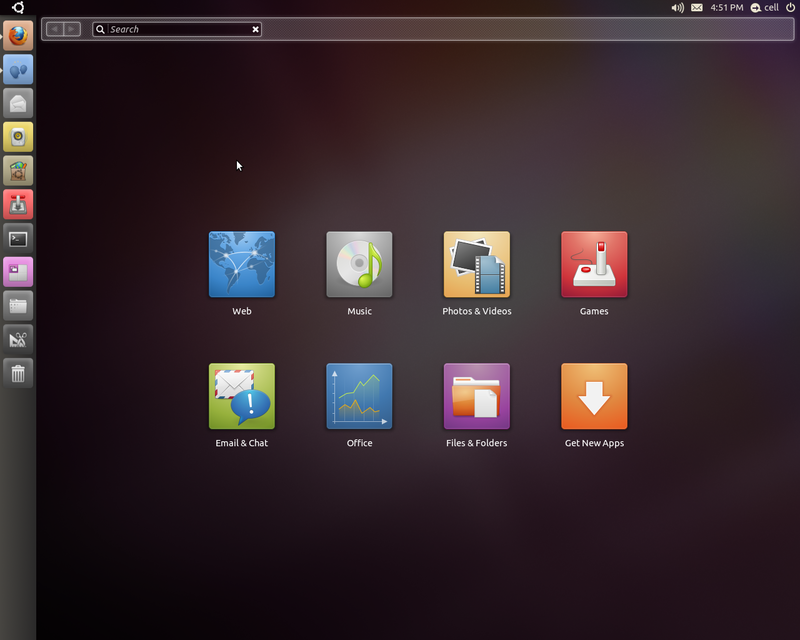Click the Get New Apps tile
Image resolution: width=800 pixels, height=640 pixels.
click(594, 396)
